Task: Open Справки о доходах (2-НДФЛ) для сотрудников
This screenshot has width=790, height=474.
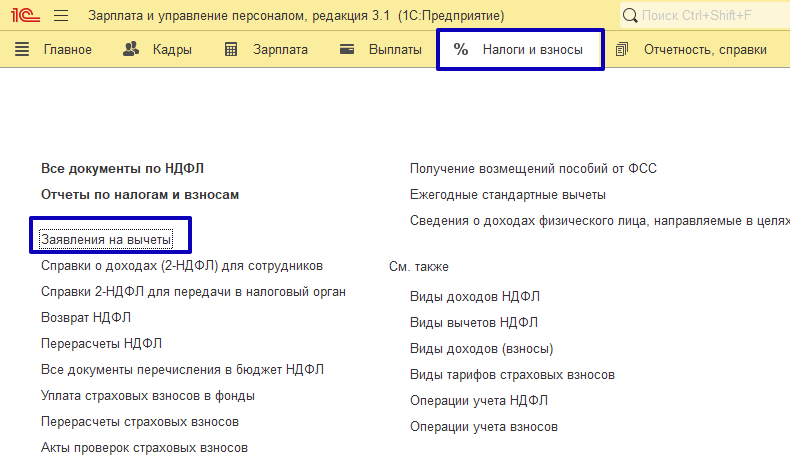Action: click(x=181, y=266)
